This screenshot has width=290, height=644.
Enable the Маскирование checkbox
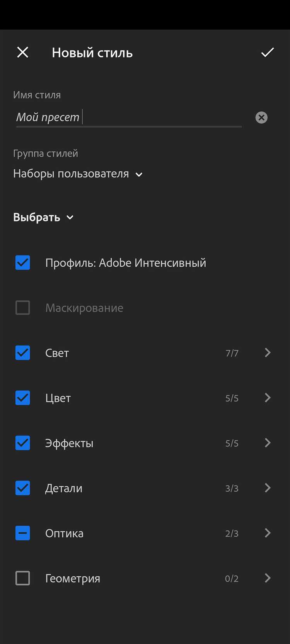coord(22,308)
